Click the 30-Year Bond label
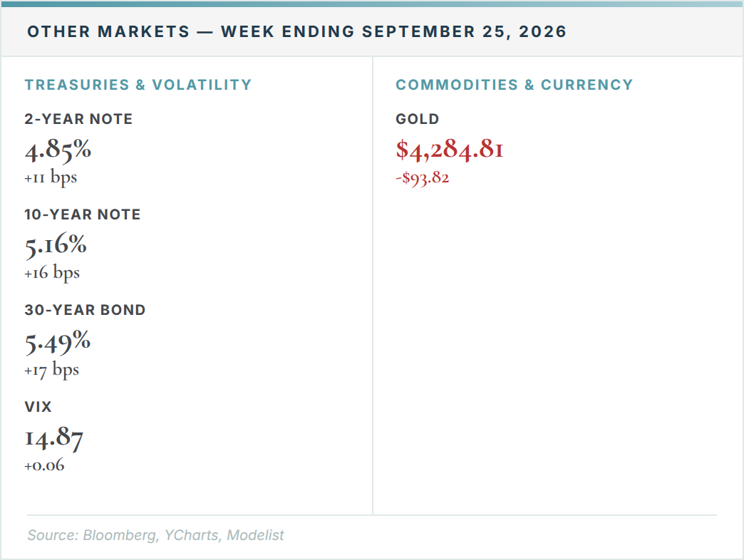The height and width of the screenshot is (560, 744). coord(85,310)
